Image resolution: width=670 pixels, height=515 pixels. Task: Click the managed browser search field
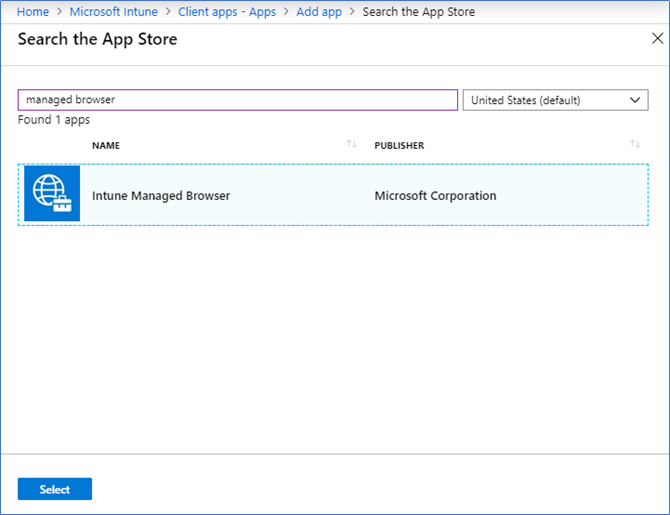(238, 100)
